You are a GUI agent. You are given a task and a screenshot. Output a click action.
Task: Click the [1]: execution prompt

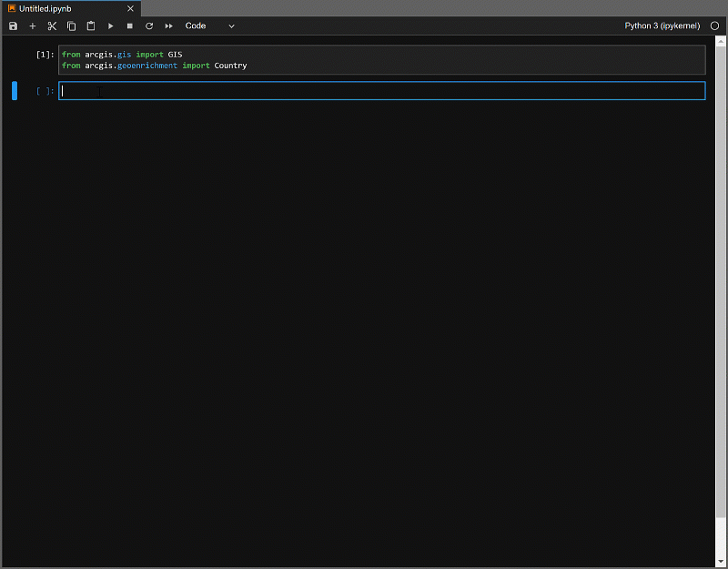(x=45, y=55)
